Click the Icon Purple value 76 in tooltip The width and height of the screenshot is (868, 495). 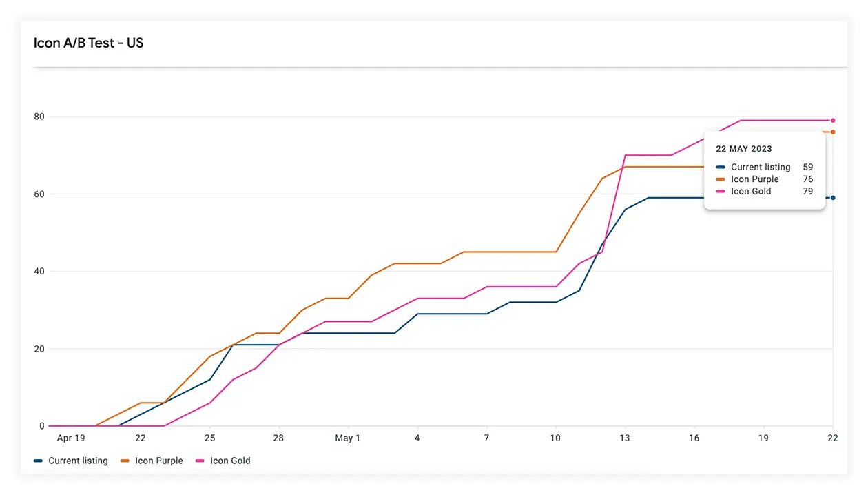pos(807,179)
